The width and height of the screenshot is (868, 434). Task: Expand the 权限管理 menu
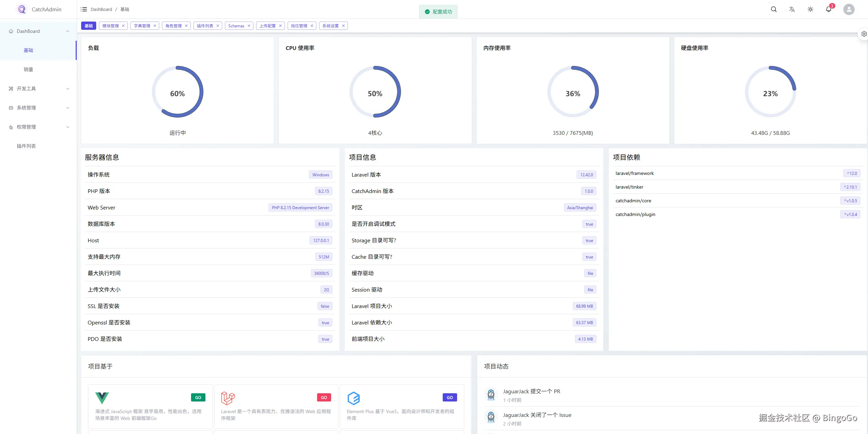[x=26, y=127]
